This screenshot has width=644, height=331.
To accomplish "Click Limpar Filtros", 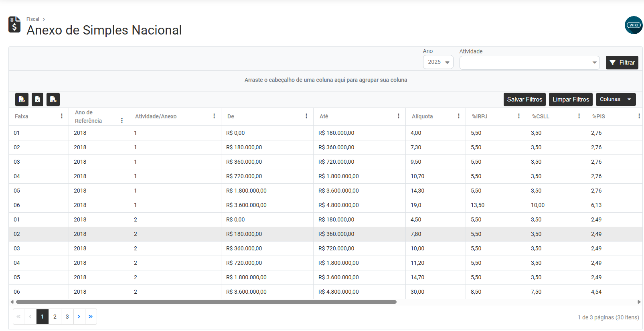I will coord(571,100).
